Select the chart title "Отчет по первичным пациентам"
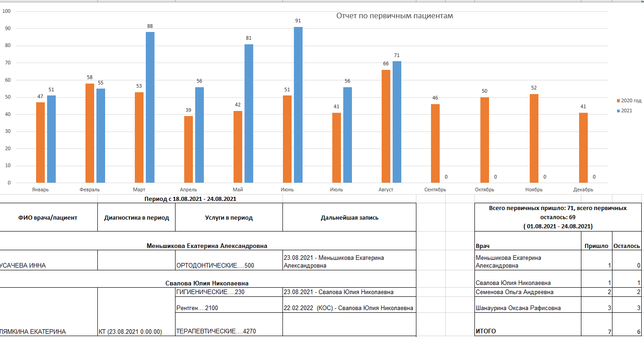The width and height of the screenshot is (644, 337). [x=394, y=16]
